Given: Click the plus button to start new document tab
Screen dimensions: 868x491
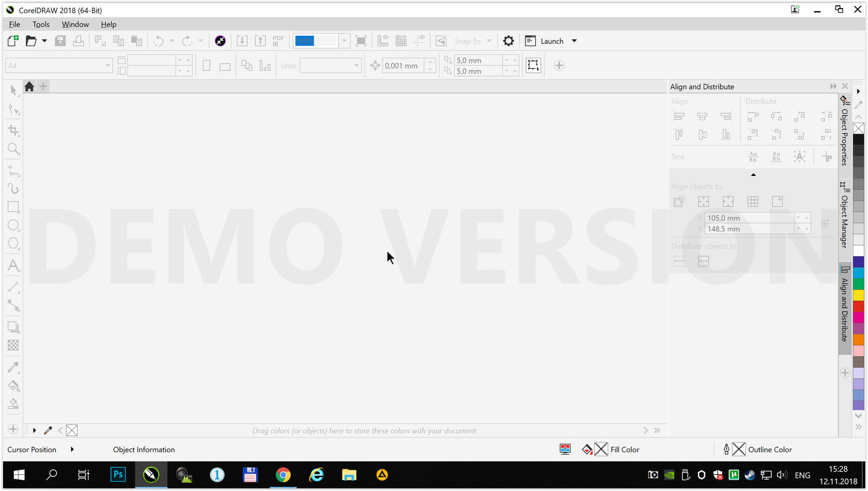Looking at the screenshot, I should pyautogui.click(x=43, y=87).
